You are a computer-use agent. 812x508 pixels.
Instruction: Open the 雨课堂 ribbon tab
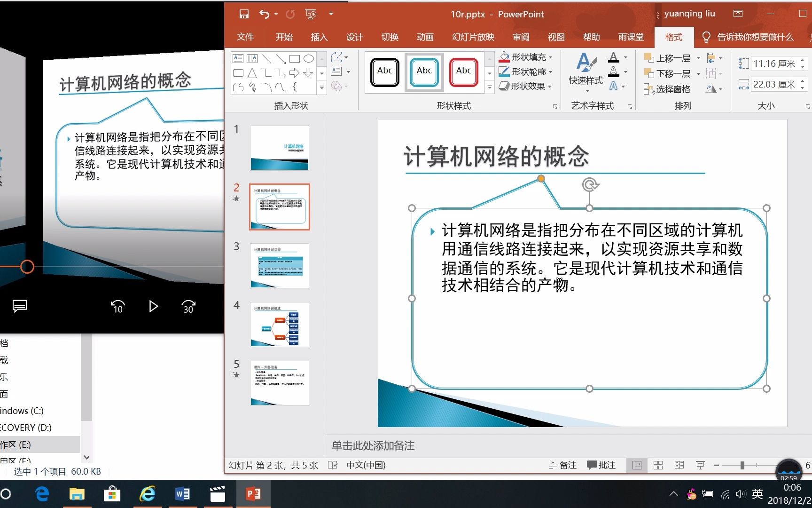click(x=631, y=37)
